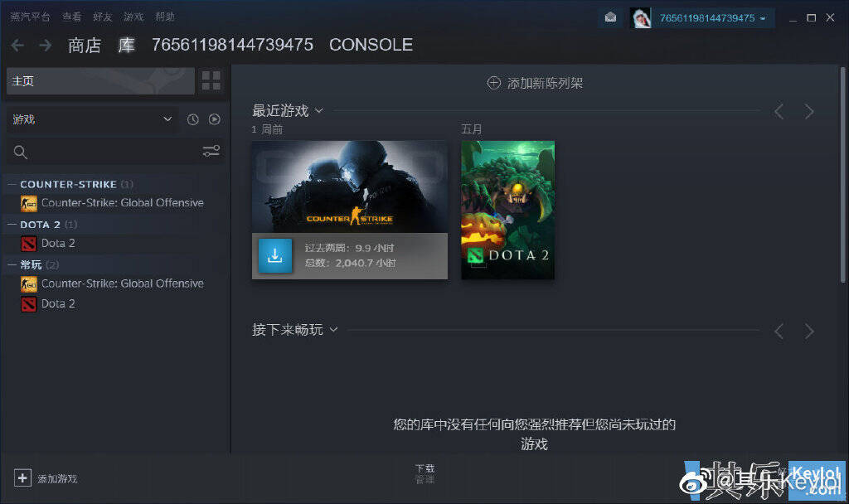Open the 好友 menu
The width and height of the screenshot is (849, 504).
click(103, 17)
